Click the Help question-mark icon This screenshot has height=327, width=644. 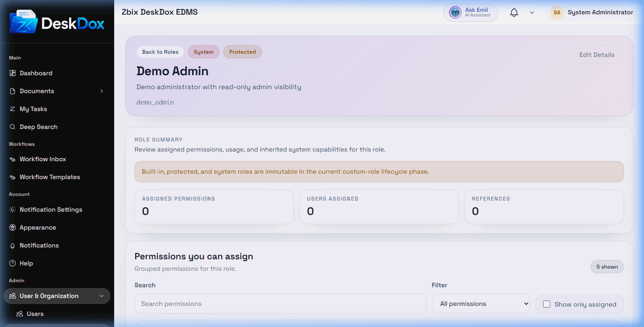13,263
